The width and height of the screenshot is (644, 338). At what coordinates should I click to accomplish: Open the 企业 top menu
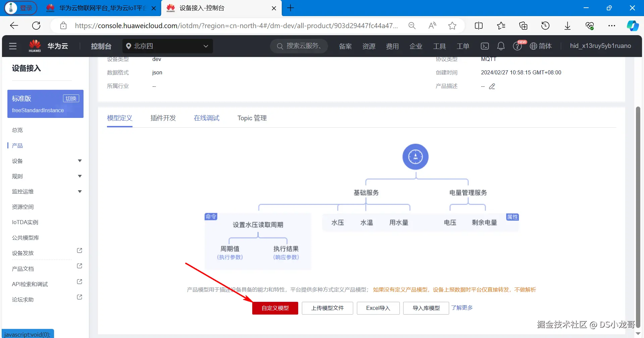click(416, 46)
